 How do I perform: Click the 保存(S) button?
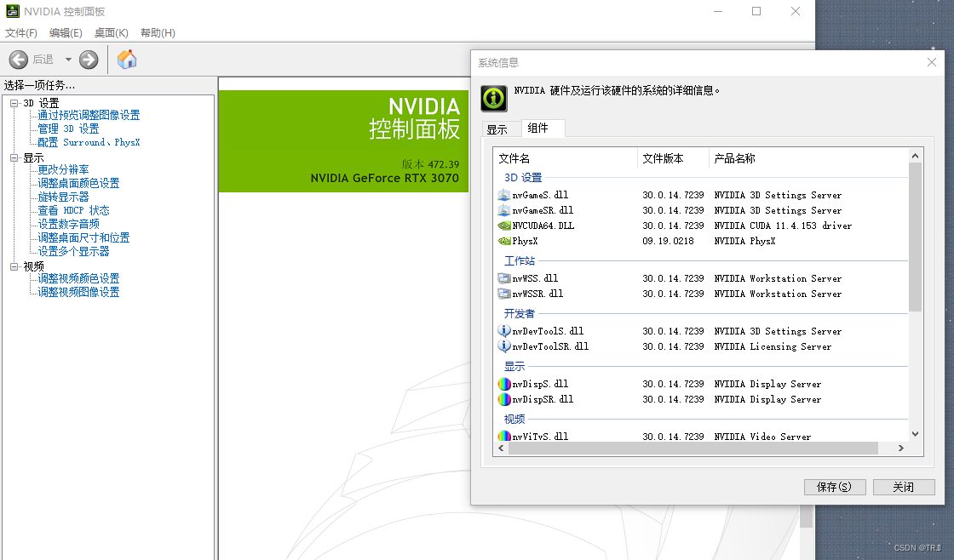tap(835, 487)
